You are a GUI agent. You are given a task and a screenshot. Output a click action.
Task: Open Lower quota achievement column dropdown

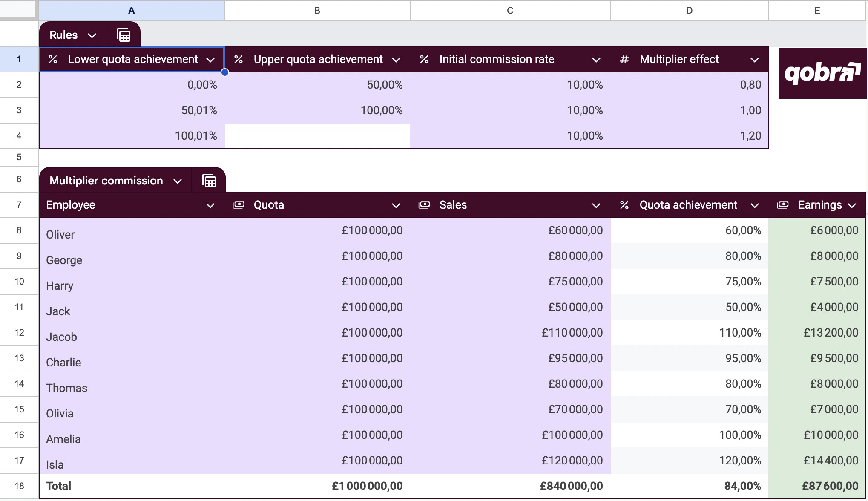(x=210, y=60)
